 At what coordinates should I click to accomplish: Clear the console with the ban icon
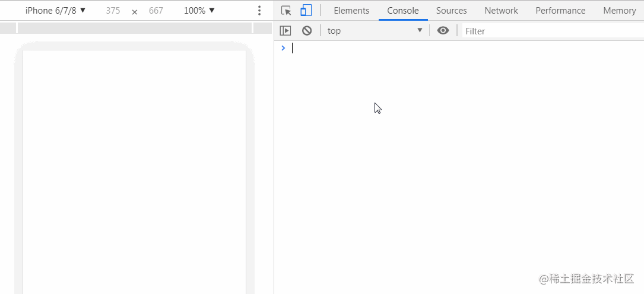[307, 30]
